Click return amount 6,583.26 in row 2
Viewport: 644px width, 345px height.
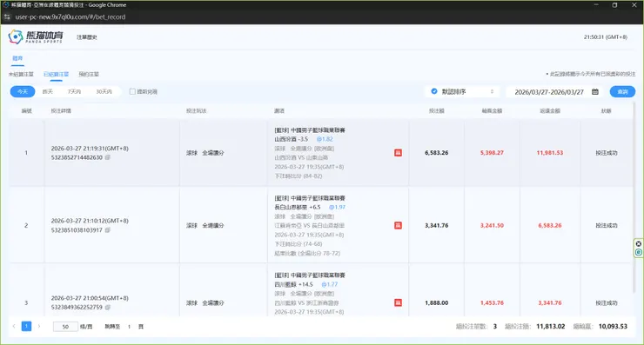pyautogui.click(x=550, y=225)
